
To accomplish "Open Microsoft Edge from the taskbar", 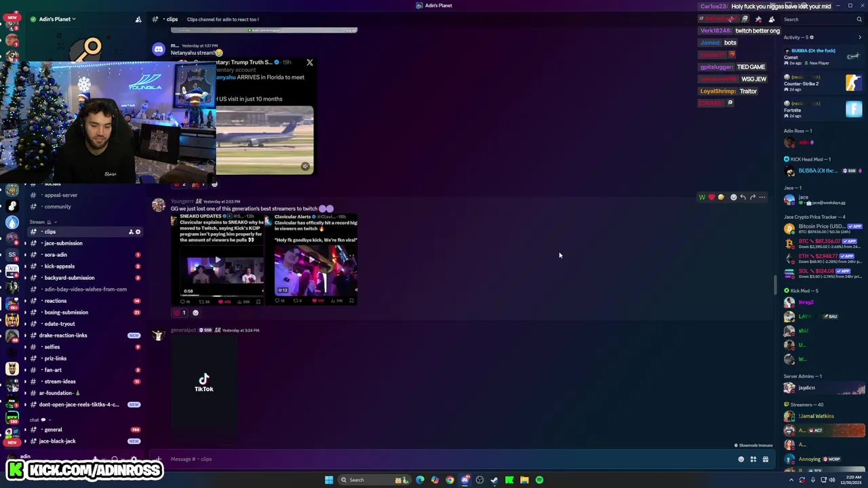I will point(420,480).
